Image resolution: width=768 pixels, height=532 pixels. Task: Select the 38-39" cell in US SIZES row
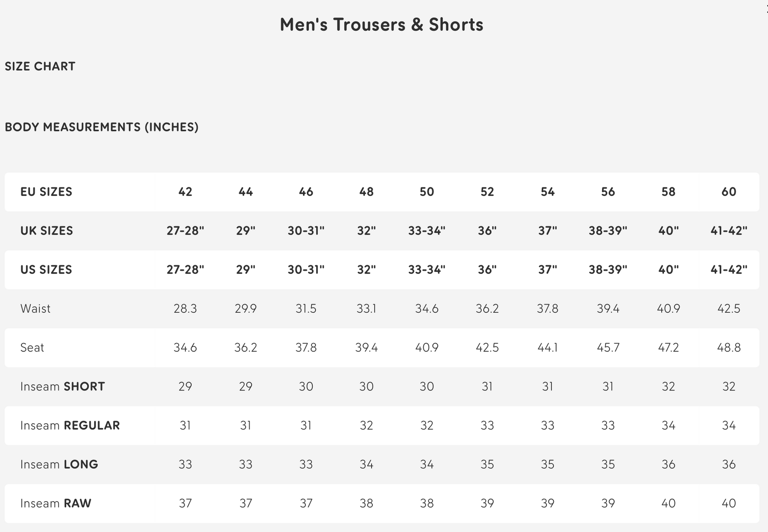(608, 270)
